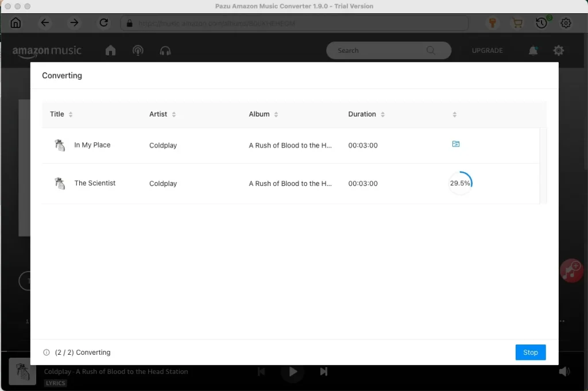Toggle the LYRICS display
The width and height of the screenshot is (588, 391).
coord(55,383)
